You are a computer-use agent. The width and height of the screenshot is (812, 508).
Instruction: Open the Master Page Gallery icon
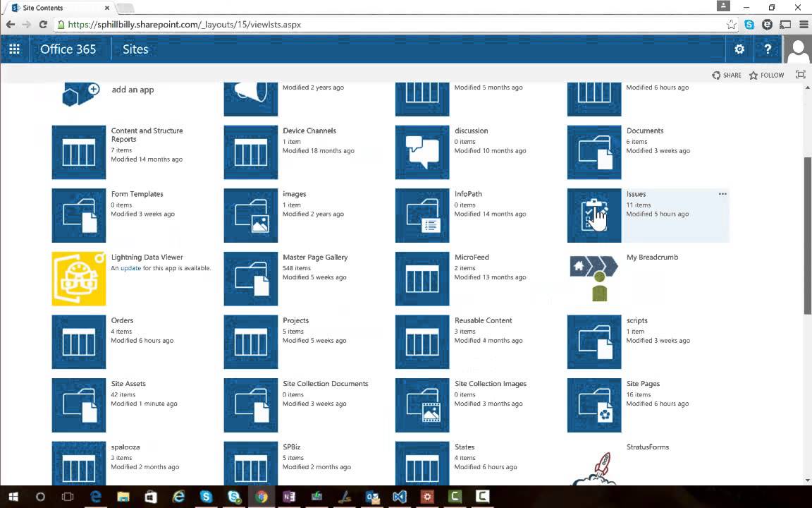point(251,279)
